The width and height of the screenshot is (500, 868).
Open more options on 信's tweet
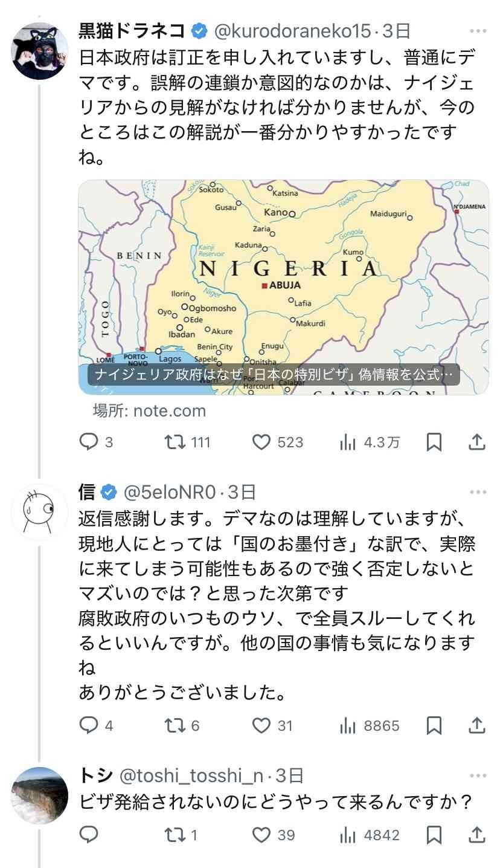(x=477, y=493)
